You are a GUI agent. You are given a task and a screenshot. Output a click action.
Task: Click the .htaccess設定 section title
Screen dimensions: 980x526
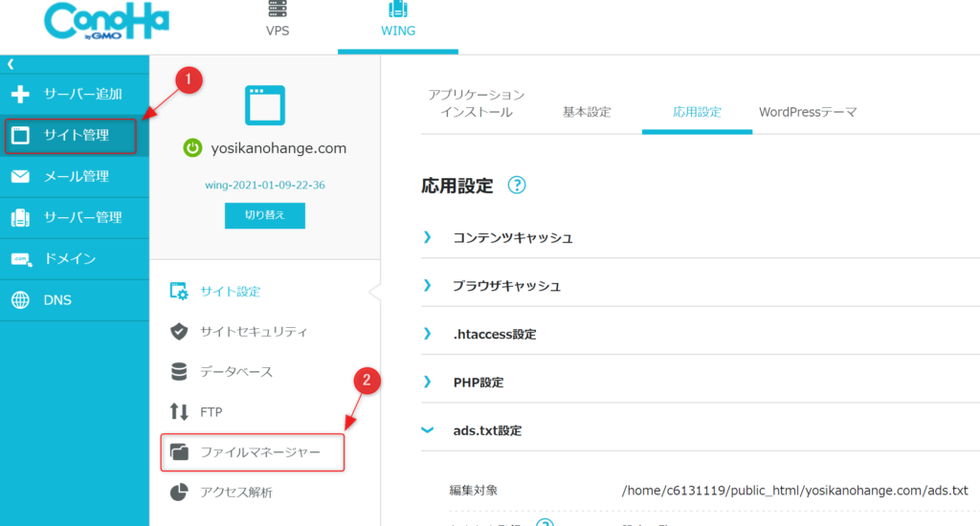(495, 334)
